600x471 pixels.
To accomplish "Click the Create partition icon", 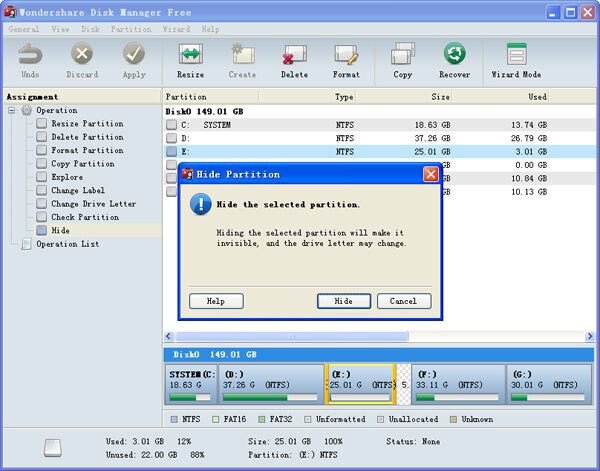I will (243, 54).
